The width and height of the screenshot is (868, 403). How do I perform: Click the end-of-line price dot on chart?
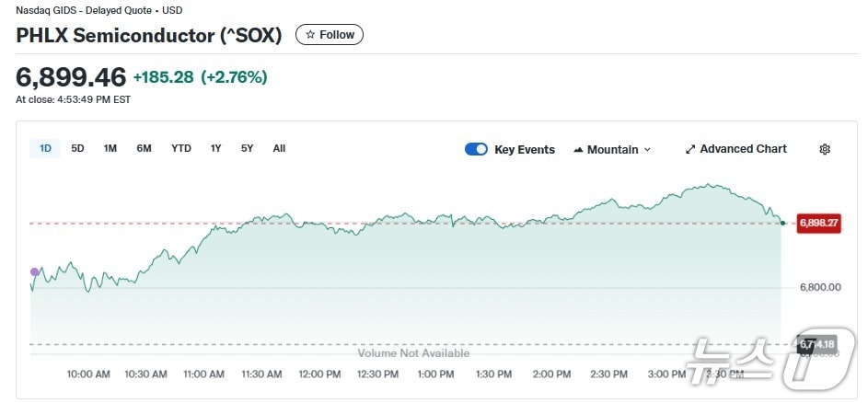click(782, 222)
